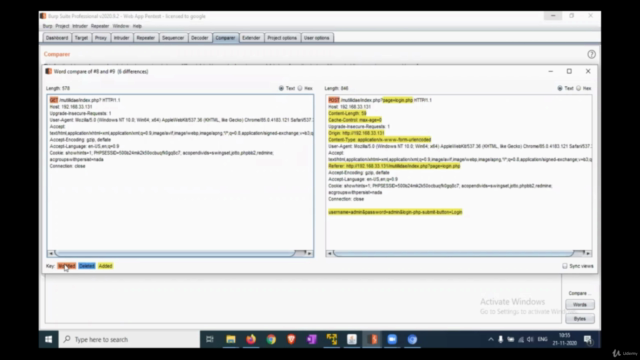Open the Repeater menu
Image resolution: width=640 pixels, height=360 pixels.
(100, 26)
